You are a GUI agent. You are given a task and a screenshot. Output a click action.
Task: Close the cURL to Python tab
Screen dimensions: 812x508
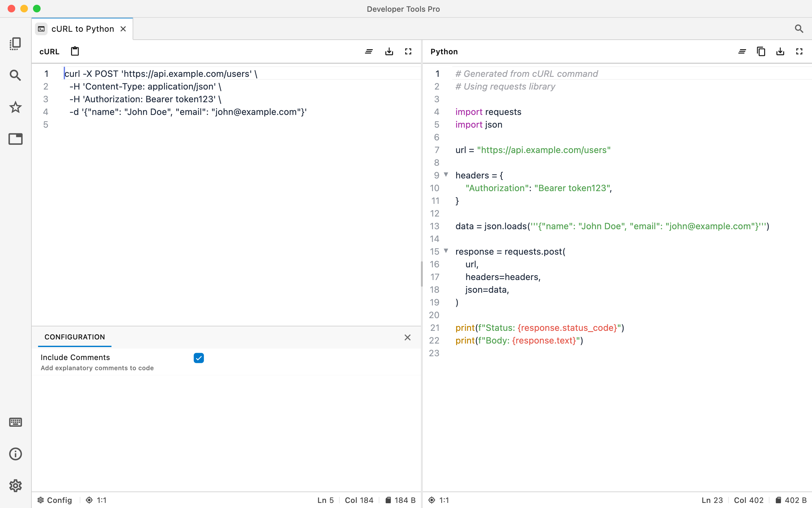[x=123, y=29]
